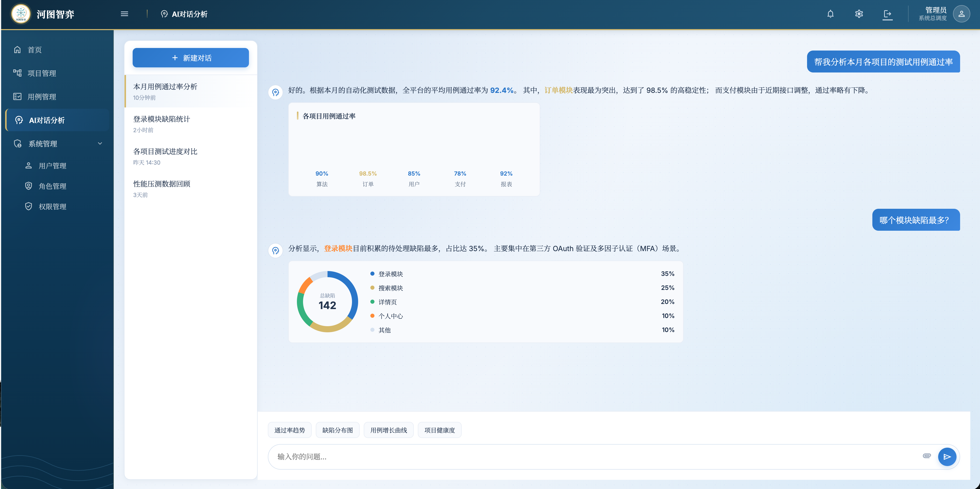The height and width of the screenshot is (489, 980).
Task: Click the administrator avatar icon
Action: [x=961, y=14]
